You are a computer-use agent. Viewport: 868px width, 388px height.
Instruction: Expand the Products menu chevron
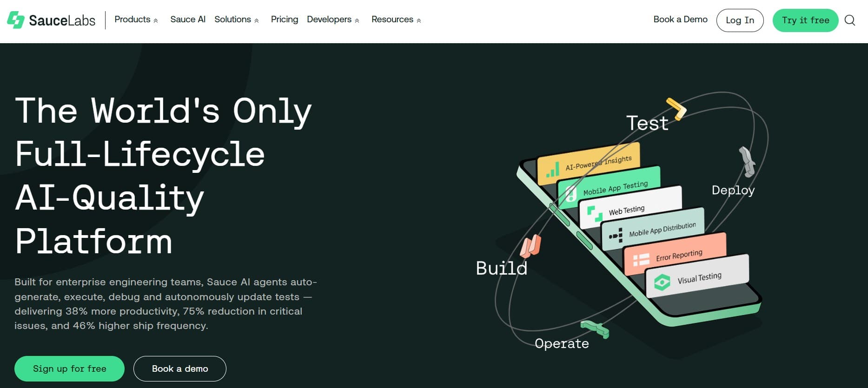(156, 20)
